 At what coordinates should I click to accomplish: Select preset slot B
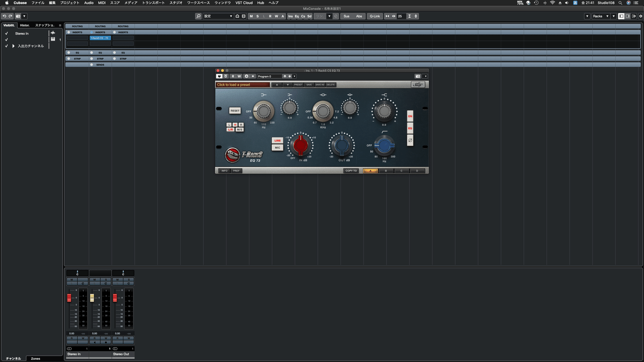[386, 171]
